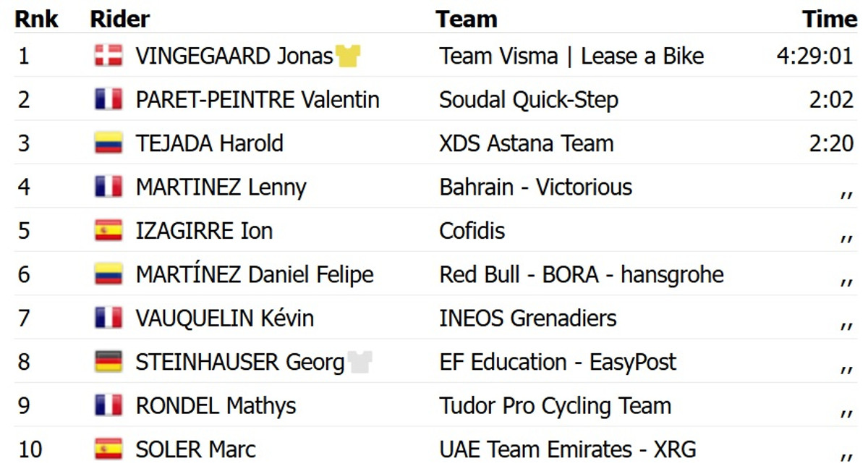Open the UAE Team Emirates - XRG page
This screenshot has width=868, height=469.
tap(567, 449)
